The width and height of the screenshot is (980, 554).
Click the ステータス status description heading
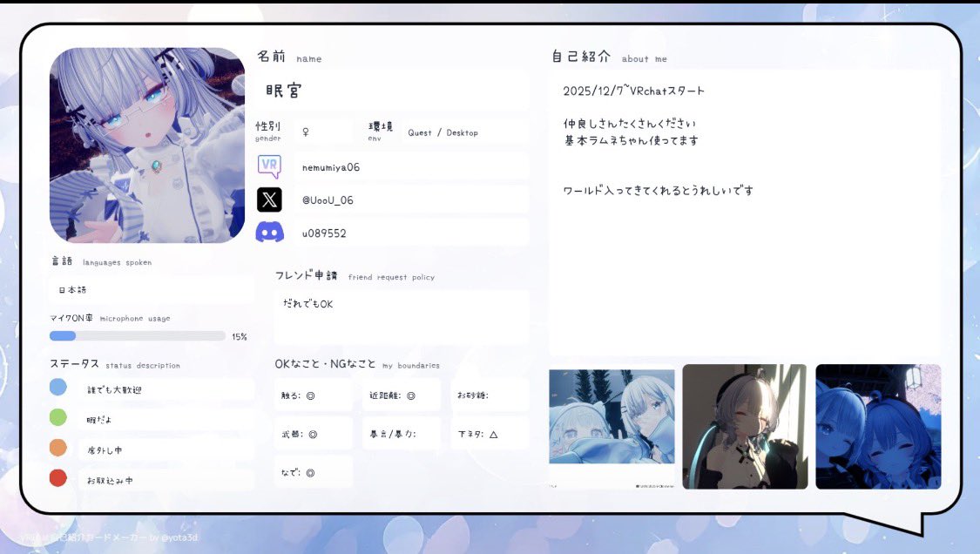click(115, 364)
